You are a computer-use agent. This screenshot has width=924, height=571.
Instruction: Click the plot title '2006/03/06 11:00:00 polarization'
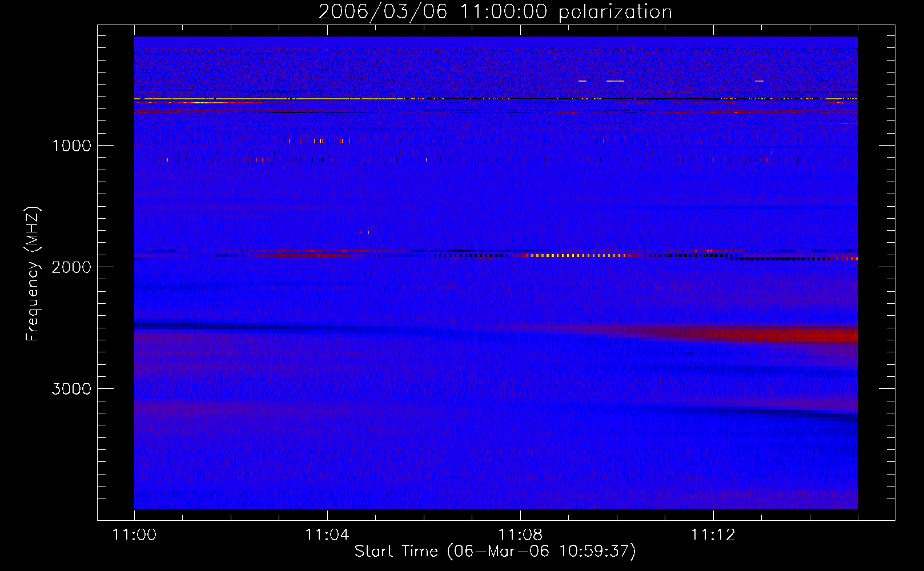pyautogui.click(x=495, y=12)
